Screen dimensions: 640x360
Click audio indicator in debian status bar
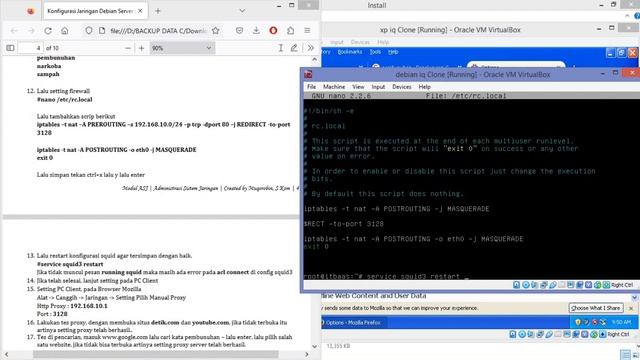[535, 285]
